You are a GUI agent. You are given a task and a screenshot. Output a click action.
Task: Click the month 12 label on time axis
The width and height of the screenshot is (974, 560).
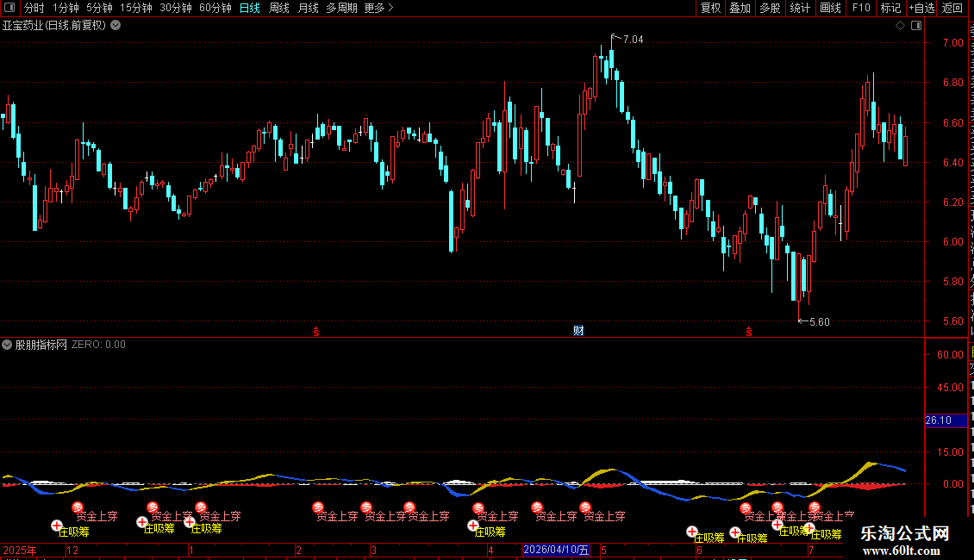pos(72,550)
